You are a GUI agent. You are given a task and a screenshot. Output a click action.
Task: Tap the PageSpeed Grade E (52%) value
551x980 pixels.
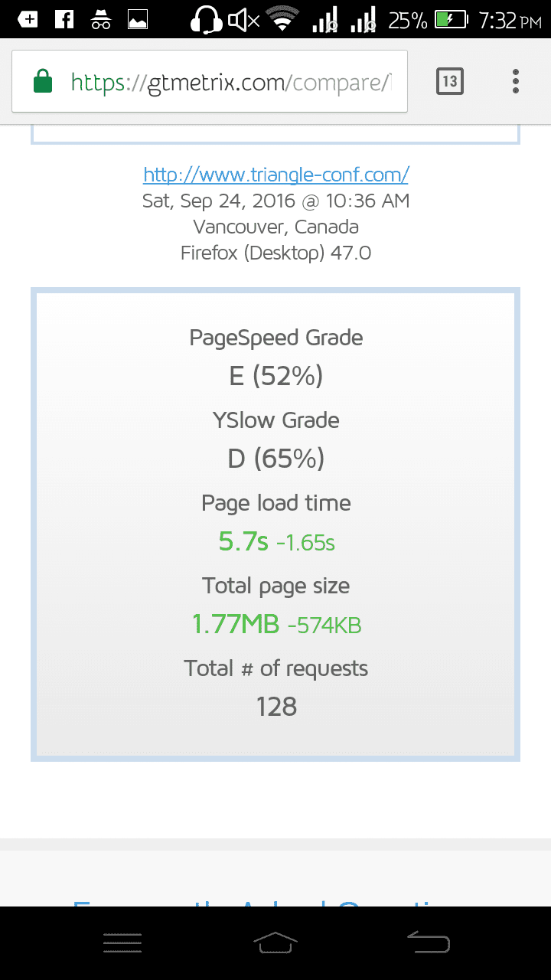(x=275, y=376)
